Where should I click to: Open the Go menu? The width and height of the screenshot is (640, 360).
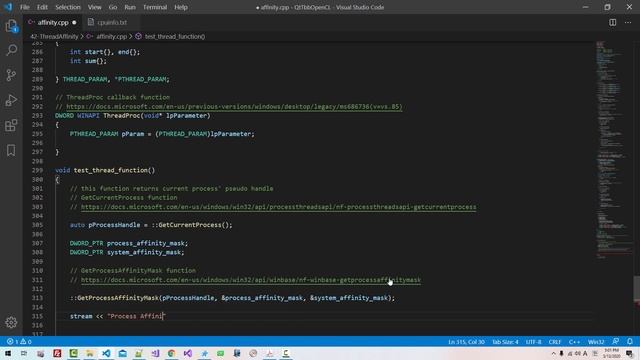click(113, 7)
